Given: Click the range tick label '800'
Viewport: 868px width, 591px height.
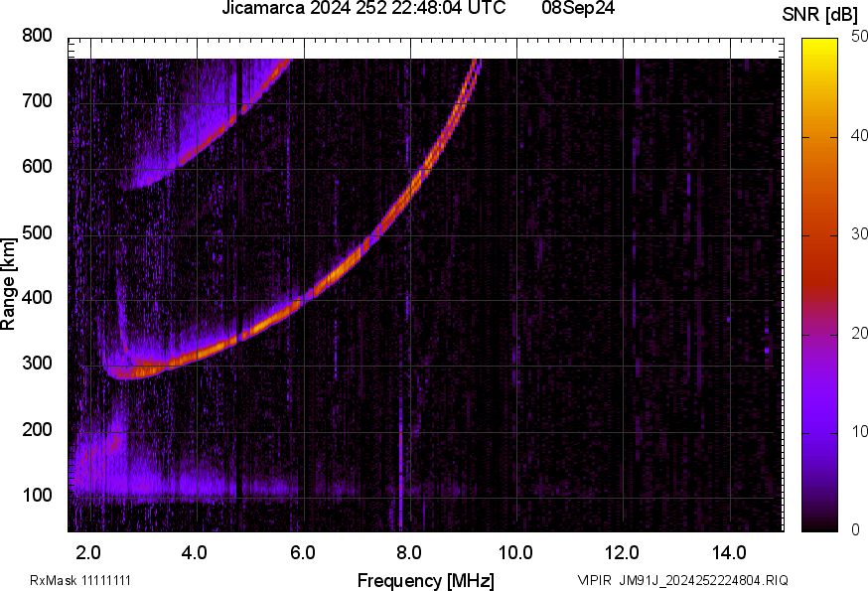Looking at the screenshot, I should pos(37,36).
